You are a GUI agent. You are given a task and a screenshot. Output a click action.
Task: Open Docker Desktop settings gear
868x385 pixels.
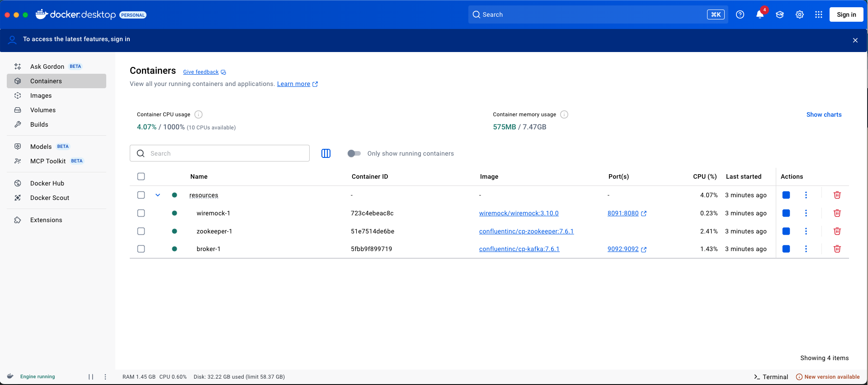point(800,14)
